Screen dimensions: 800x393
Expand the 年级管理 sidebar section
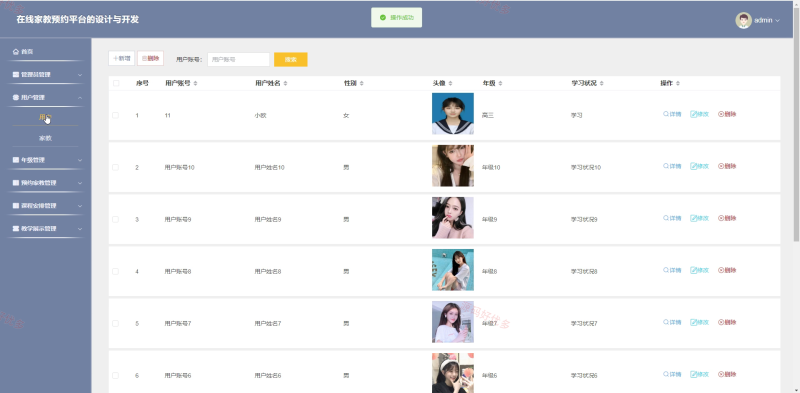point(46,160)
